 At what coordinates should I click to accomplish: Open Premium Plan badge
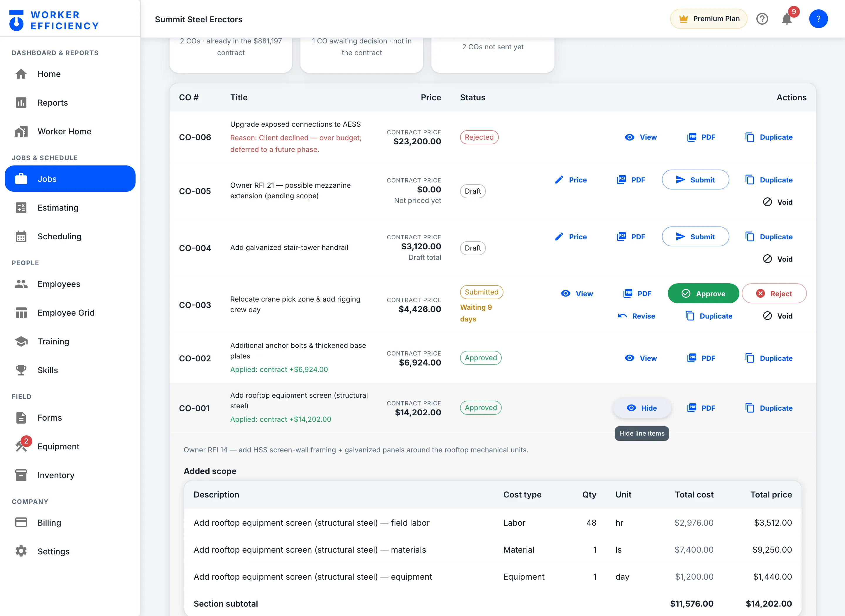[709, 19]
